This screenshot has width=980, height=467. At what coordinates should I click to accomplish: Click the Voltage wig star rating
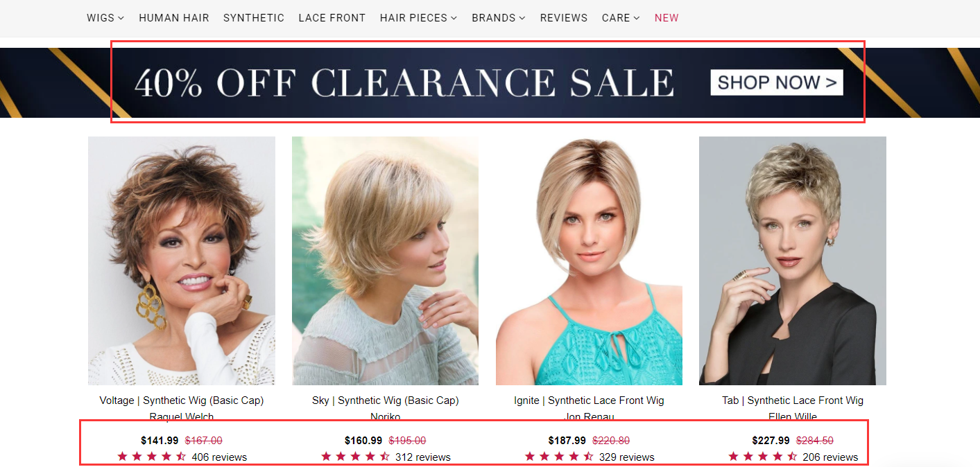tap(152, 457)
